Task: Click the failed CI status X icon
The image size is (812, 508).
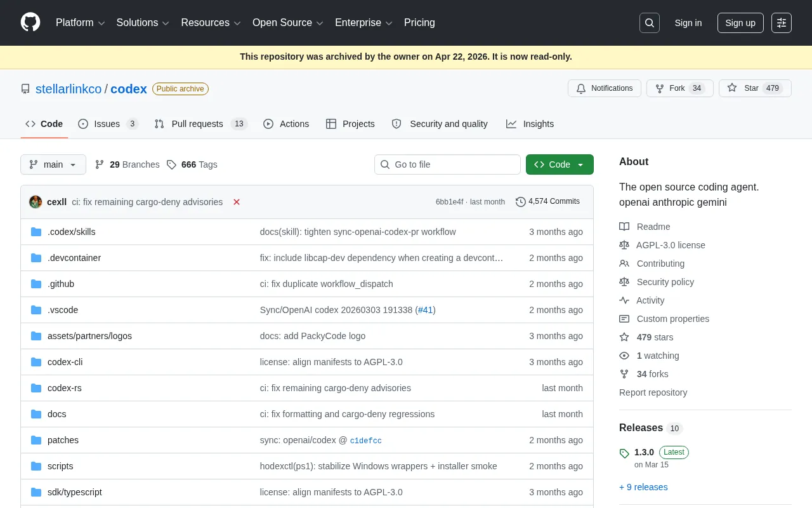Action: (x=237, y=202)
